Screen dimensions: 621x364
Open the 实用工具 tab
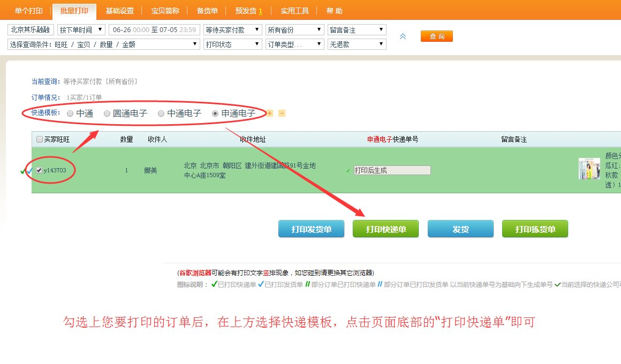pos(294,11)
